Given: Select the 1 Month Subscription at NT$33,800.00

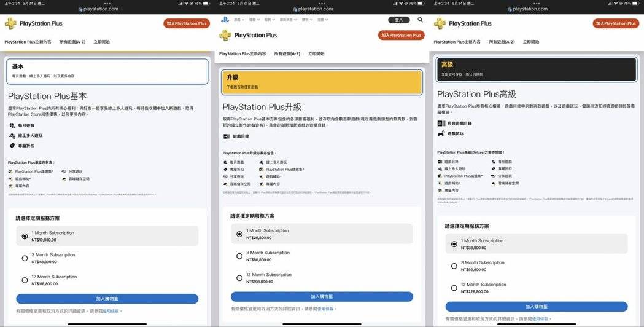Looking at the screenshot, I should coord(454,244).
